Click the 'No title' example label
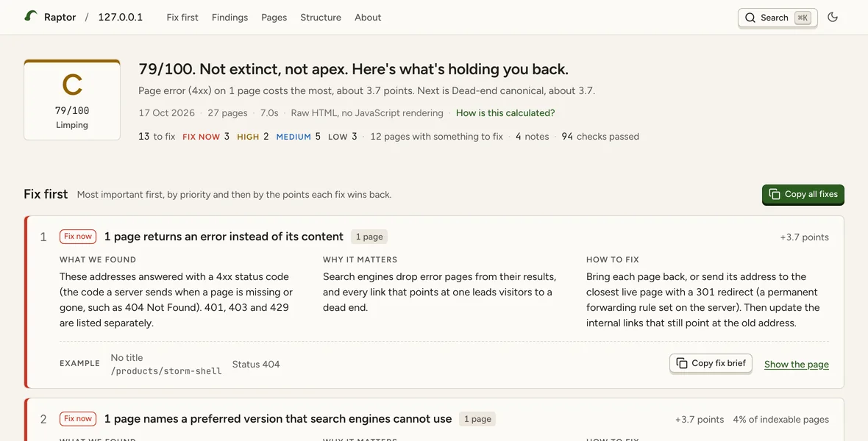The width and height of the screenshot is (868, 441). click(x=127, y=357)
